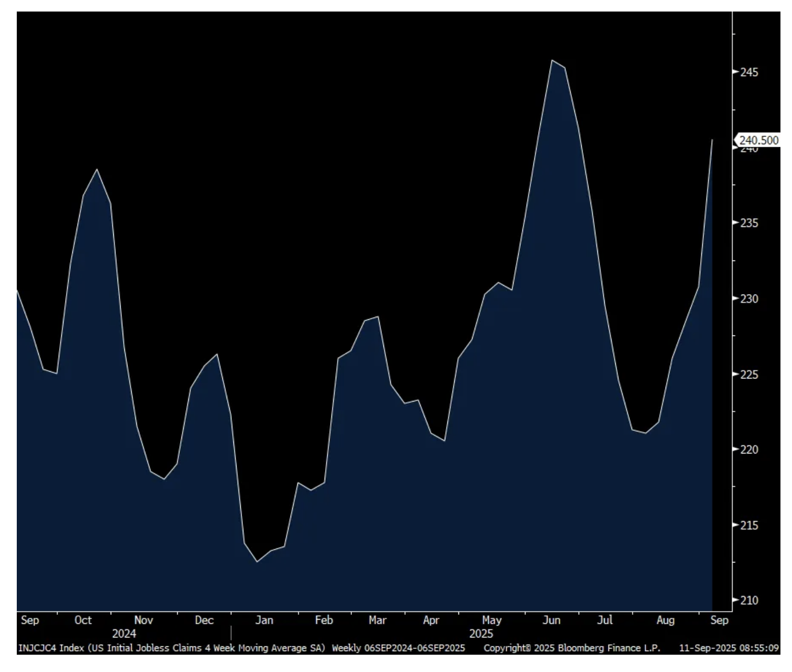Click the Weekly 06SEP2024-06SEP2025 date range text
The width and height of the screenshot is (792, 672).
[398, 648]
